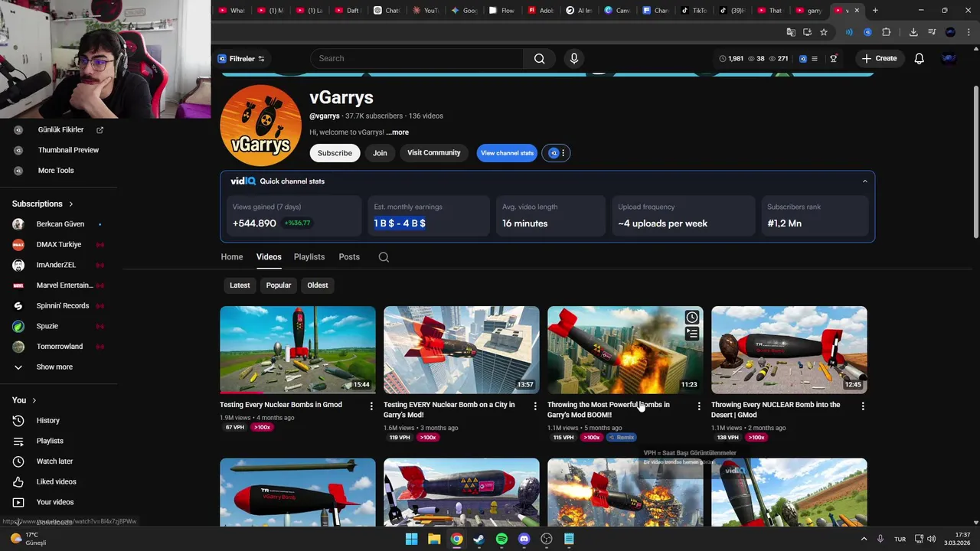Click the YouTube account avatar in header
980x551 pixels.
[949, 58]
